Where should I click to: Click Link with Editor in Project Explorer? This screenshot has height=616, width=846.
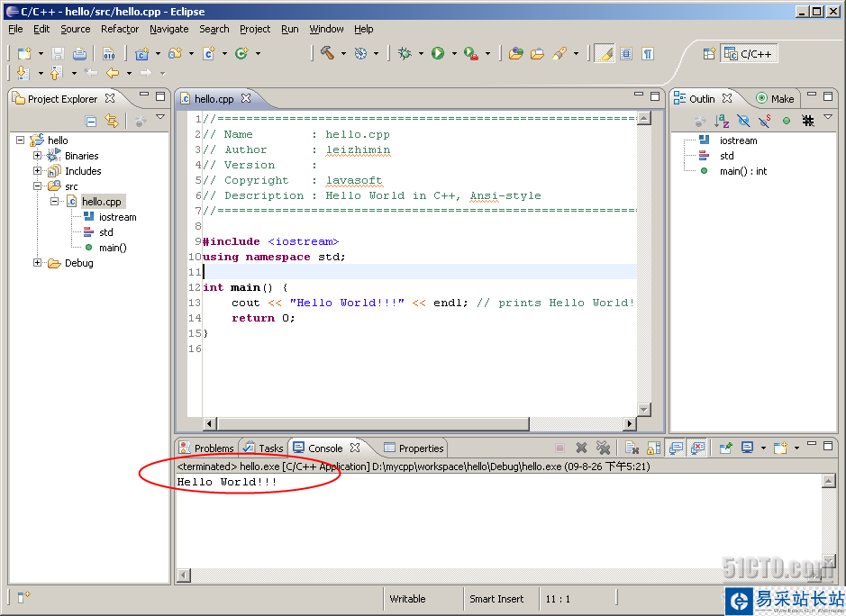pos(111,121)
